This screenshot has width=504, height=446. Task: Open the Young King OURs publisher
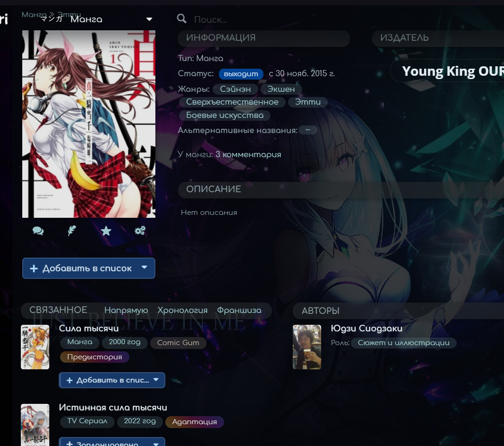(x=450, y=71)
